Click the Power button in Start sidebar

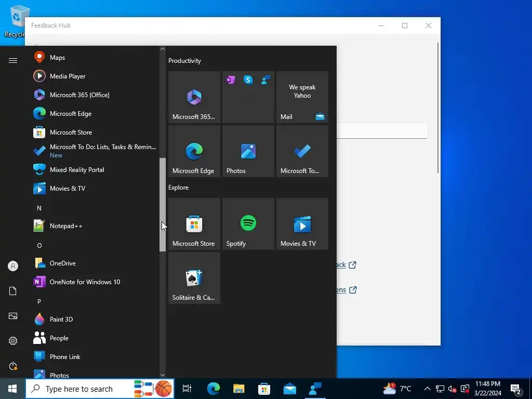pyautogui.click(x=13, y=366)
